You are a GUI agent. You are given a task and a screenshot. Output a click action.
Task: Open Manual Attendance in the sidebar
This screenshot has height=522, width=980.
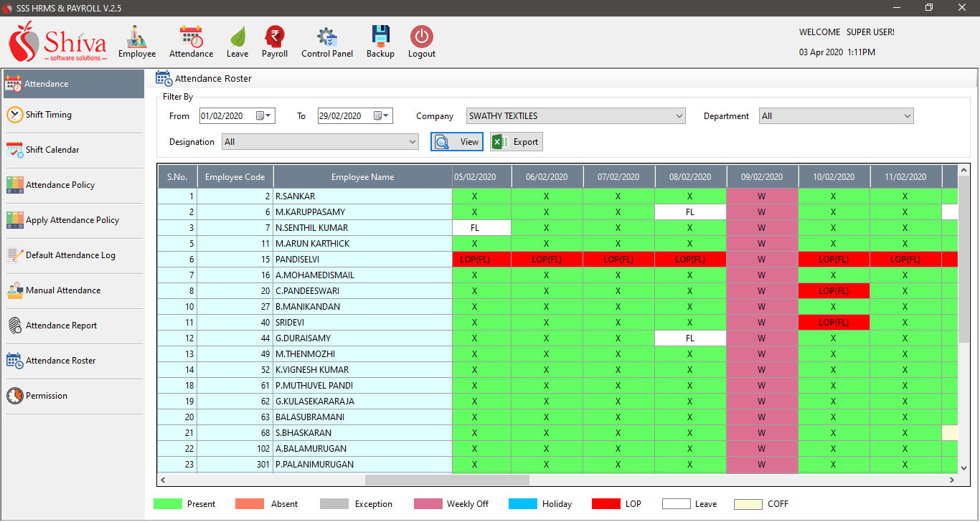tap(63, 290)
